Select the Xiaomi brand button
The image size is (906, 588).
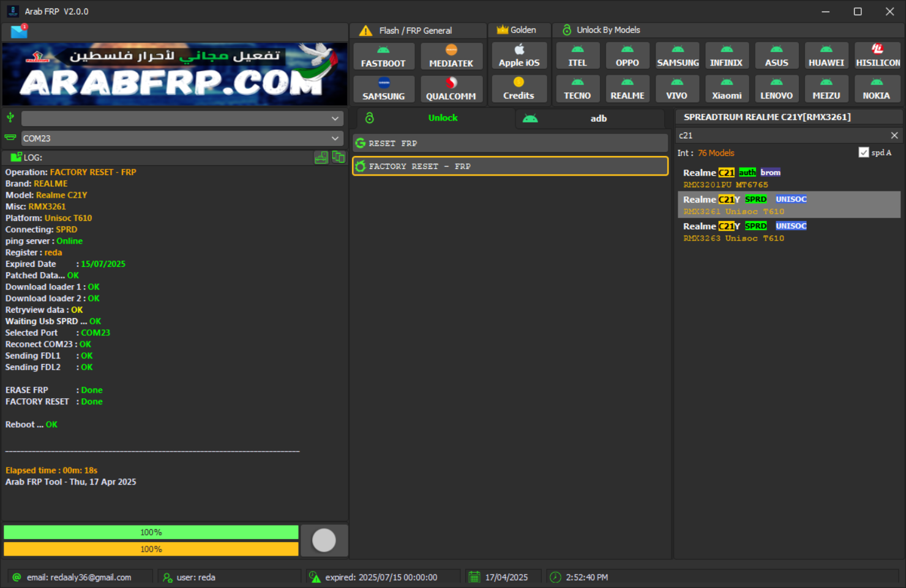[727, 89]
